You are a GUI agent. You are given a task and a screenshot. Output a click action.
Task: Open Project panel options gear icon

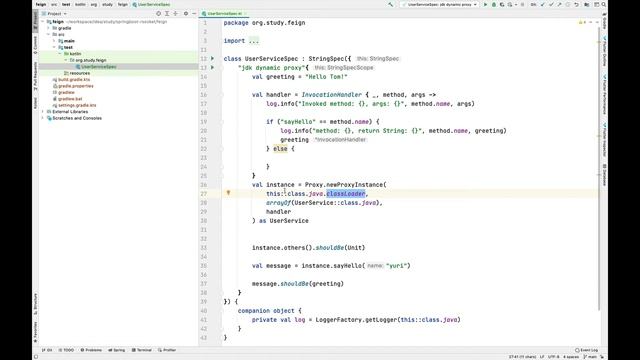(x=186, y=13)
